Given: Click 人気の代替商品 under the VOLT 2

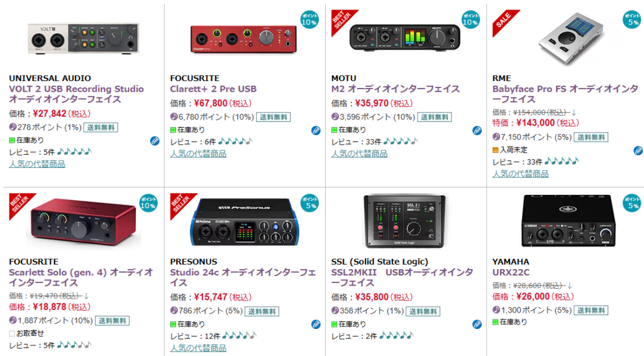Looking at the screenshot, I should click(x=37, y=164).
